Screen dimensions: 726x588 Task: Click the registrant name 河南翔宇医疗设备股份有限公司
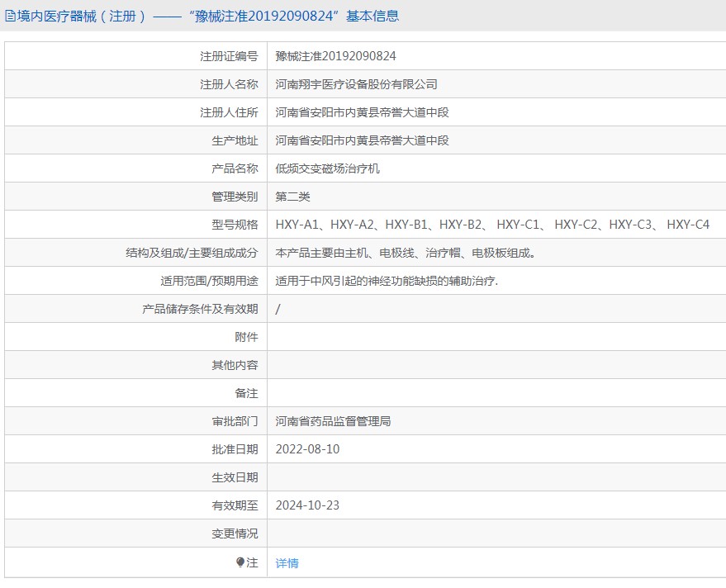click(x=357, y=84)
